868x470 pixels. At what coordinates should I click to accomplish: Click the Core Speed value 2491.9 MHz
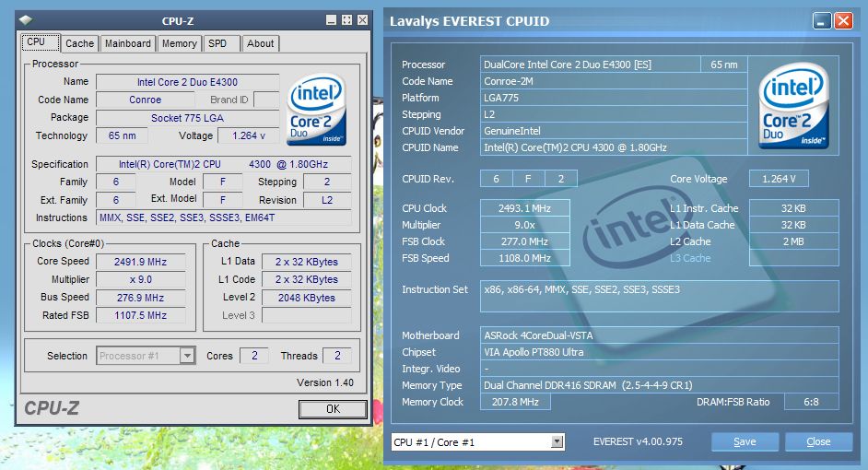click(x=141, y=262)
